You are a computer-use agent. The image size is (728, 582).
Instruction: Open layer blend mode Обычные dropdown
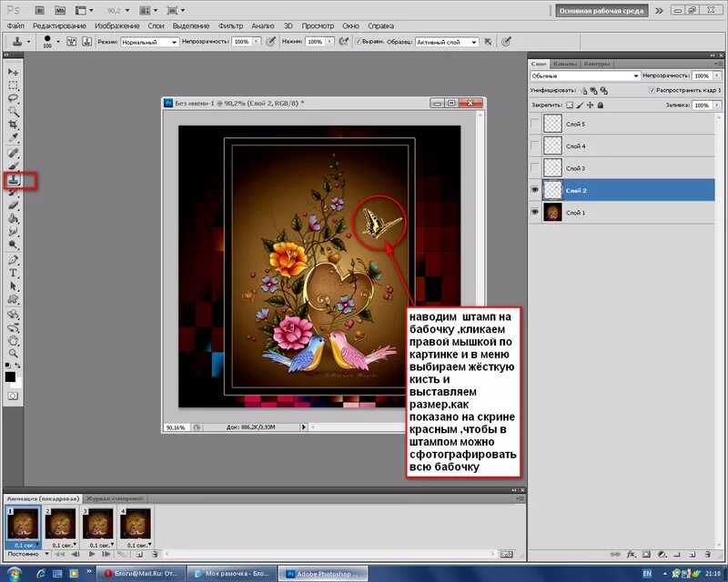(x=585, y=75)
